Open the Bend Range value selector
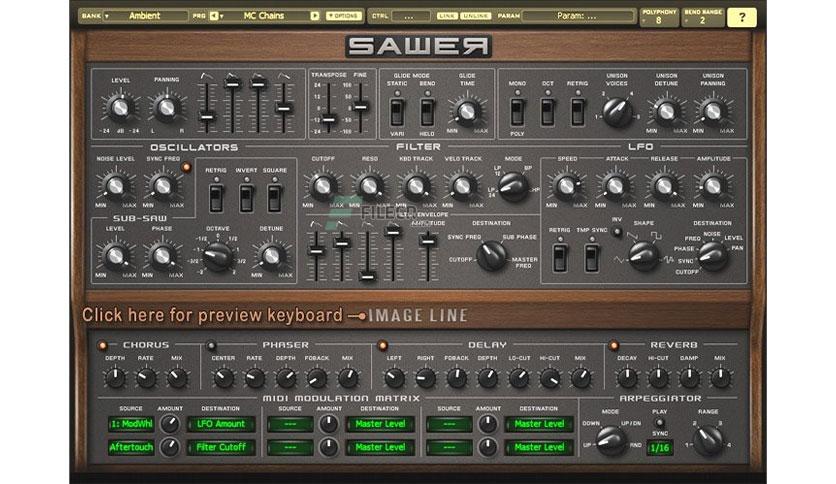Viewport: 836px width, 484px height. (x=703, y=20)
